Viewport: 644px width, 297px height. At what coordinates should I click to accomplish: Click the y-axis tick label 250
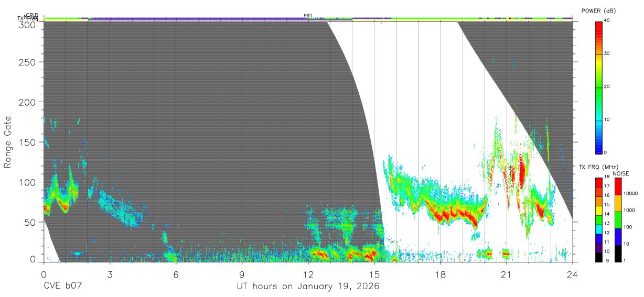27,62
